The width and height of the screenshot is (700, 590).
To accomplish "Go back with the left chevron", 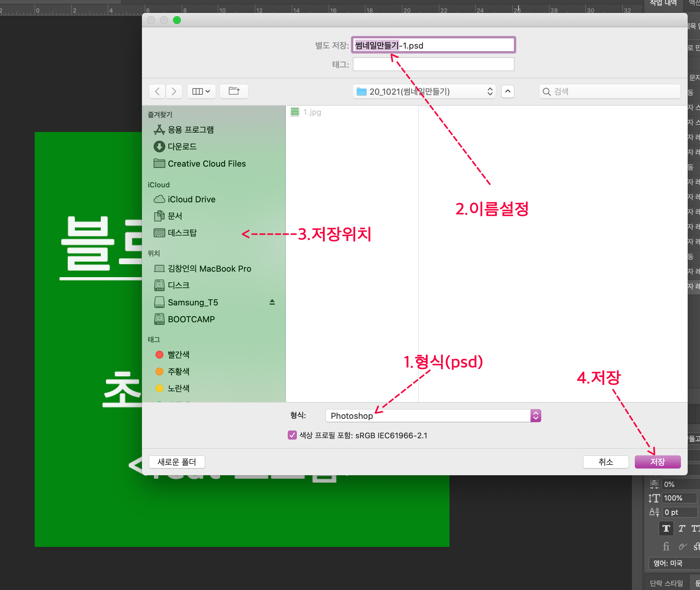I will pos(157,91).
